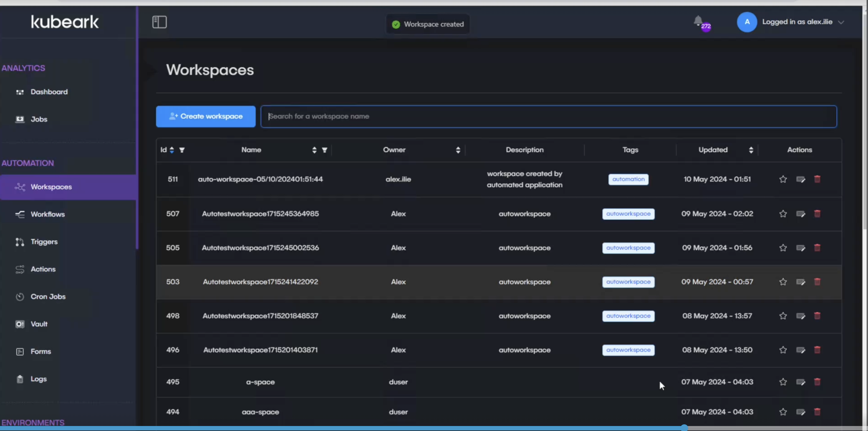Open the Id column filter
Viewport: 868px width, 431px height.
point(182,150)
